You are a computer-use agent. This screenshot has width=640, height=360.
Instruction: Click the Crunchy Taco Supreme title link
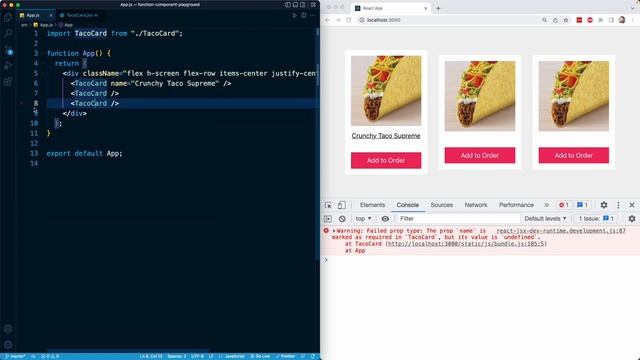click(386, 136)
